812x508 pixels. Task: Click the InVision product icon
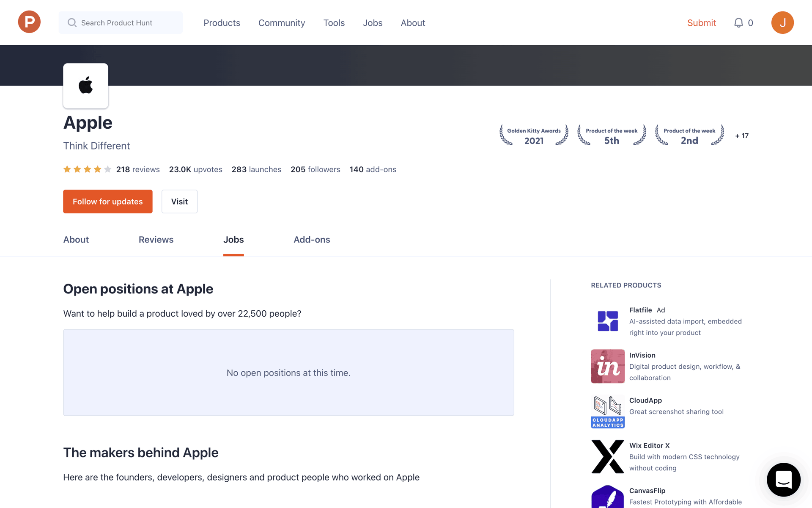tap(608, 366)
